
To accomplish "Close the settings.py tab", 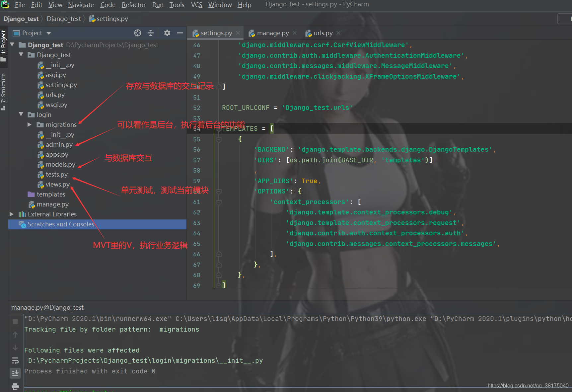I will 238,33.
